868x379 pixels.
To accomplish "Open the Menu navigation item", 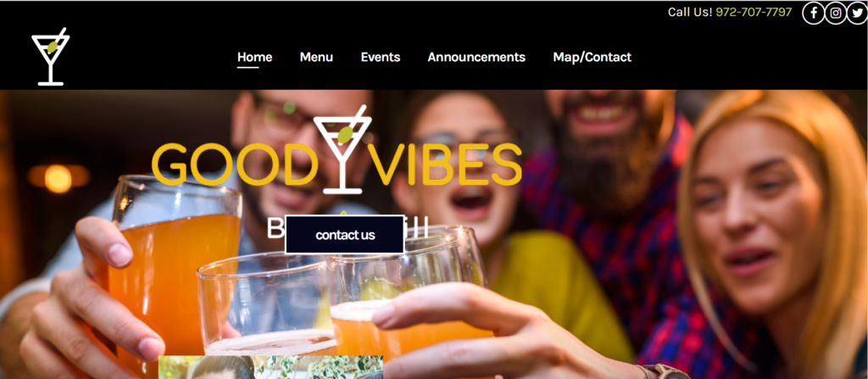I will [x=316, y=57].
